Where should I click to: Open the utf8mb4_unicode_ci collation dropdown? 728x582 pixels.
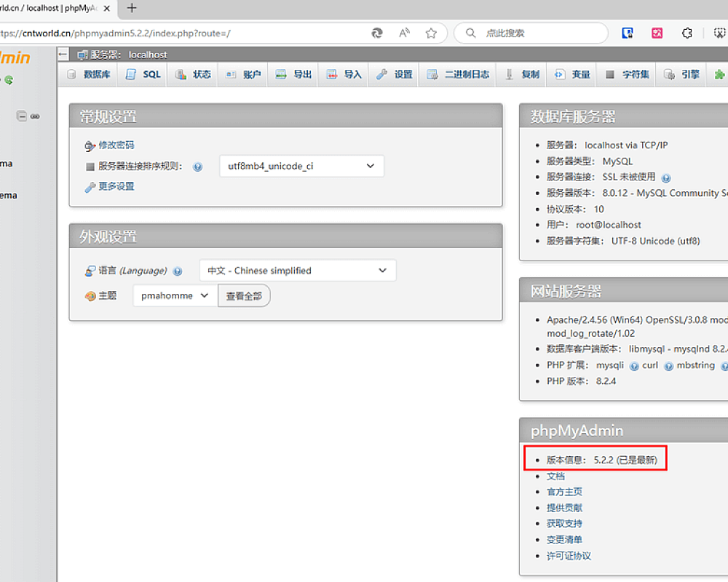click(301, 166)
